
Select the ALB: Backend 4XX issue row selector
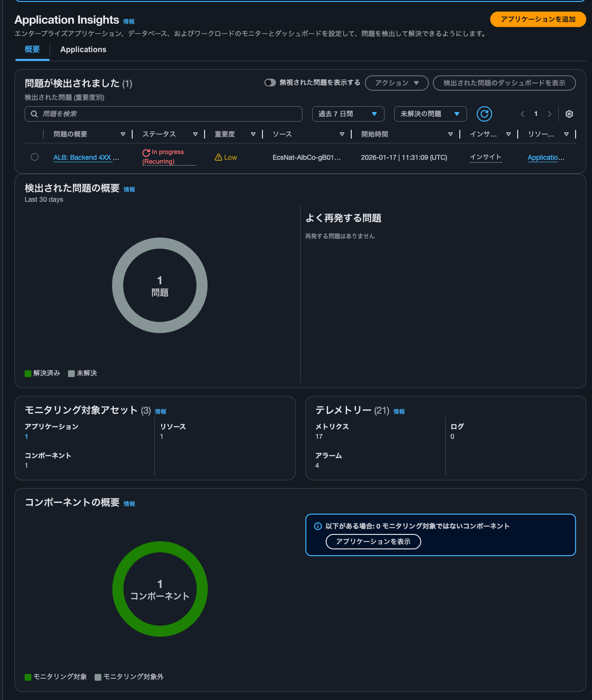click(34, 157)
